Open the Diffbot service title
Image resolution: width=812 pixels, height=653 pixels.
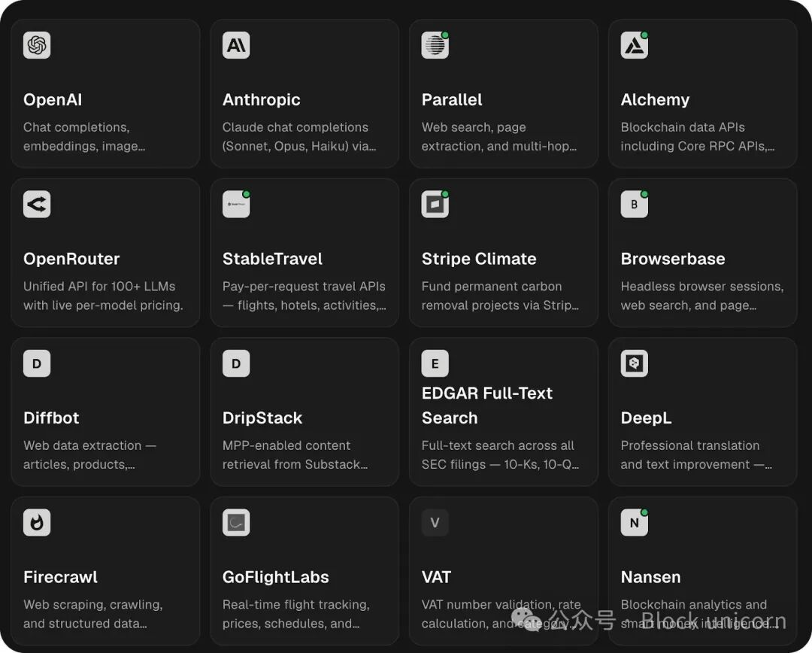pyautogui.click(x=51, y=418)
